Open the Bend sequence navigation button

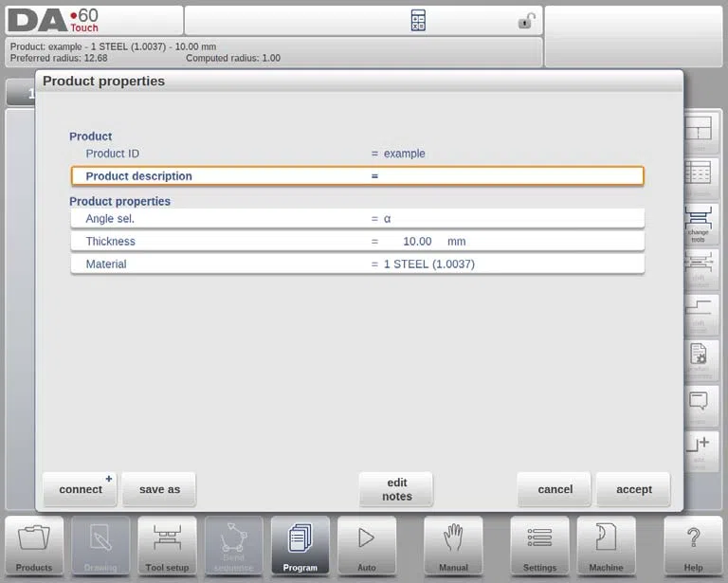[x=233, y=546]
